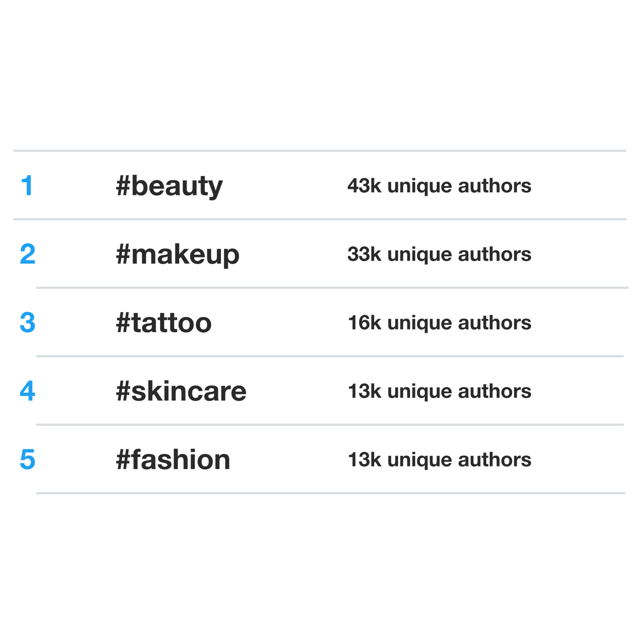Click the rank number 5 label
644x644 pixels.
click(28, 459)
